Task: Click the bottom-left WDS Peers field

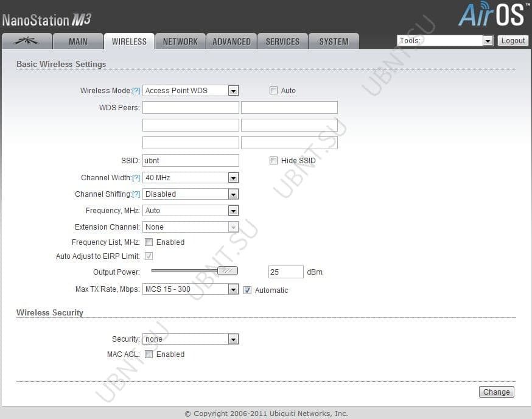Action: [x=191, y=143]
